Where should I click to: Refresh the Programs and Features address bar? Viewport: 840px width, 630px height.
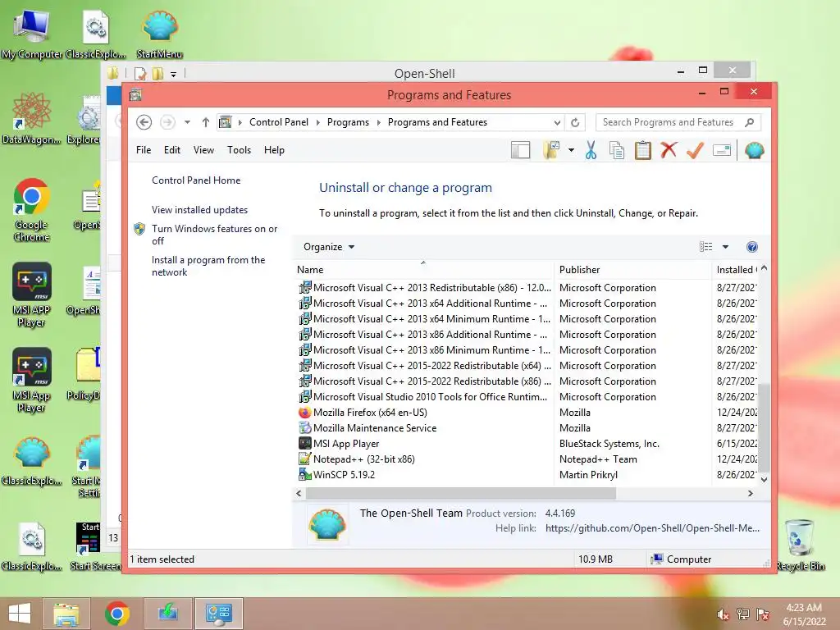[x=575, y=122]
